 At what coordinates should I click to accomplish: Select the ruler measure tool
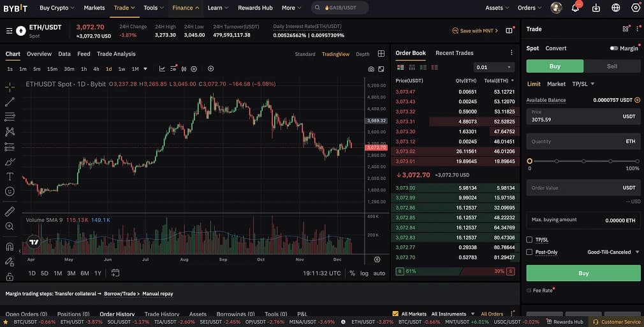pos(10,212)
